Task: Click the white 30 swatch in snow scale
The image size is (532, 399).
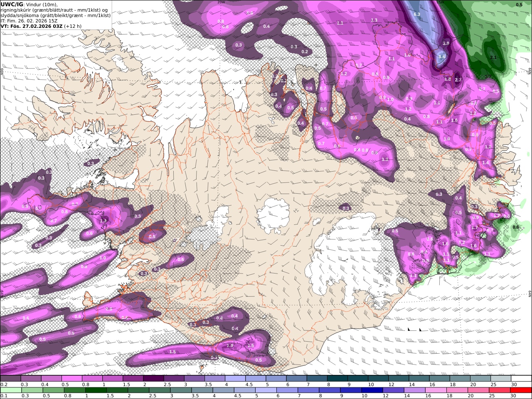Action: pos(521,379)
